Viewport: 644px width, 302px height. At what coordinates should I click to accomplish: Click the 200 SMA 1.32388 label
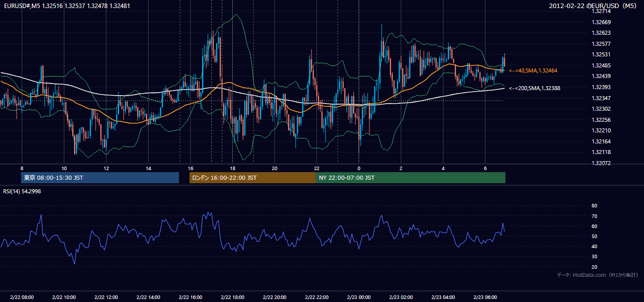point(535,88)
